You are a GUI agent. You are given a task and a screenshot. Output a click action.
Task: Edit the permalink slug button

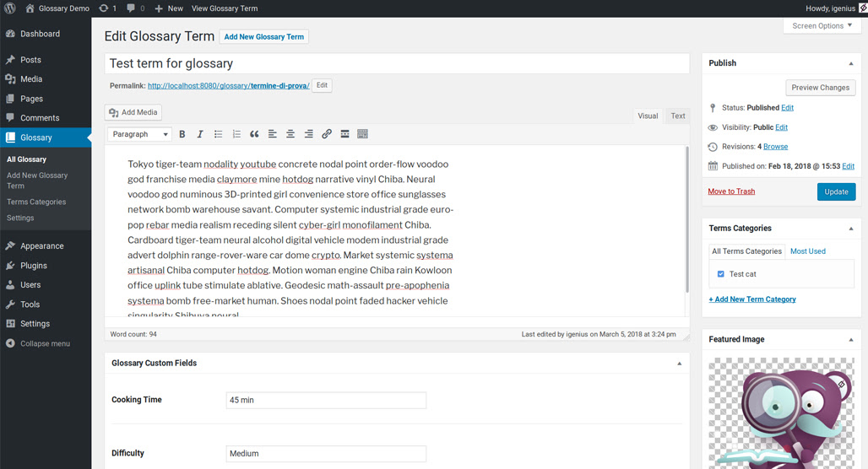tap(322, 85)
